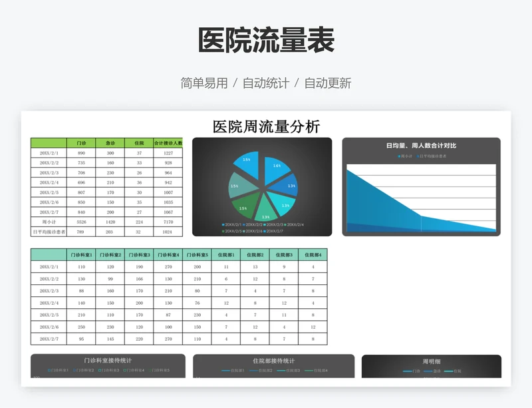Click the 周小计 legend entry in the area chart

tap(405, 156)
